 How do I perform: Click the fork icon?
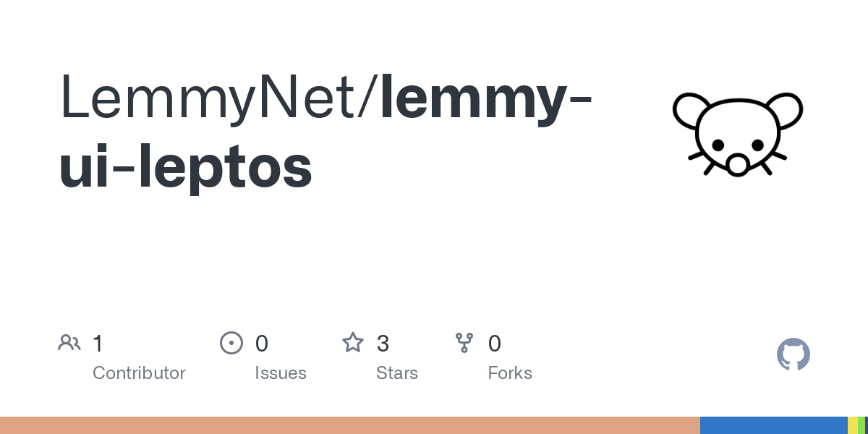click(x=464, y=343)
